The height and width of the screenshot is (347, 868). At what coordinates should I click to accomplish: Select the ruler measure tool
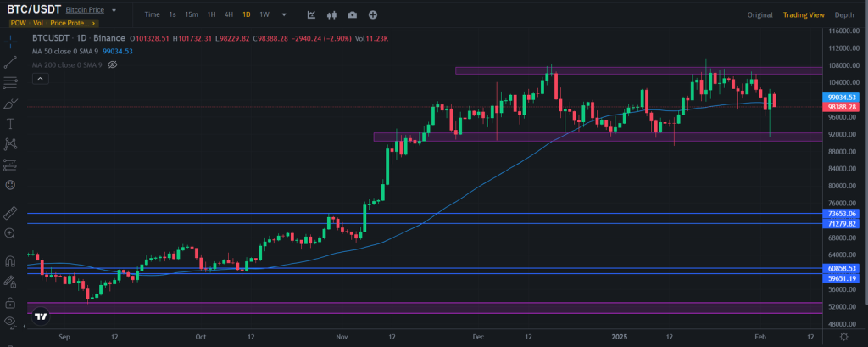(x=10, y=212)
